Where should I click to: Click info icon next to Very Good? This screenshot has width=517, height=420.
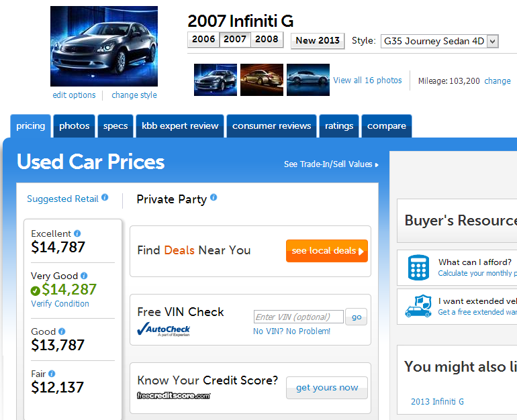coord(84,276)
